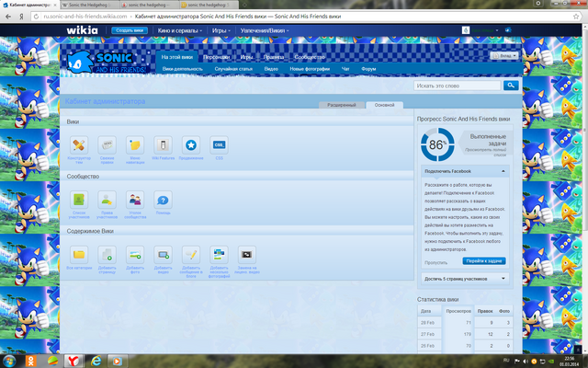The image size is (588, 368).
Task: Open Internet Explorer from the taskbar
Action: (x=96, y=362)
